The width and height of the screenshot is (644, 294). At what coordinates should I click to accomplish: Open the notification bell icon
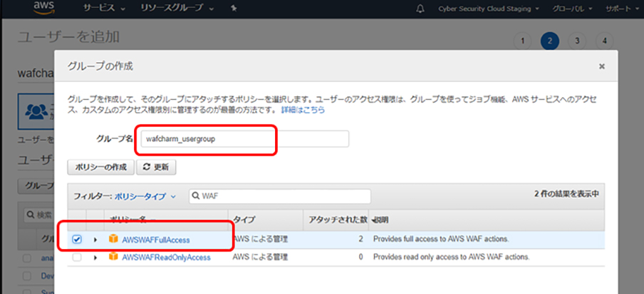tap(420, 9)
